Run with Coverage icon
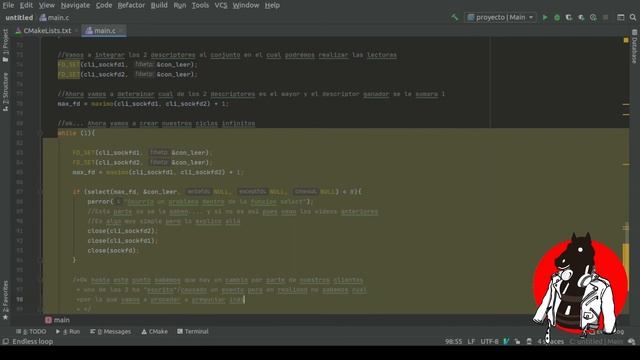The width and height of the screenshot is (640, 360). coord(569,18)
